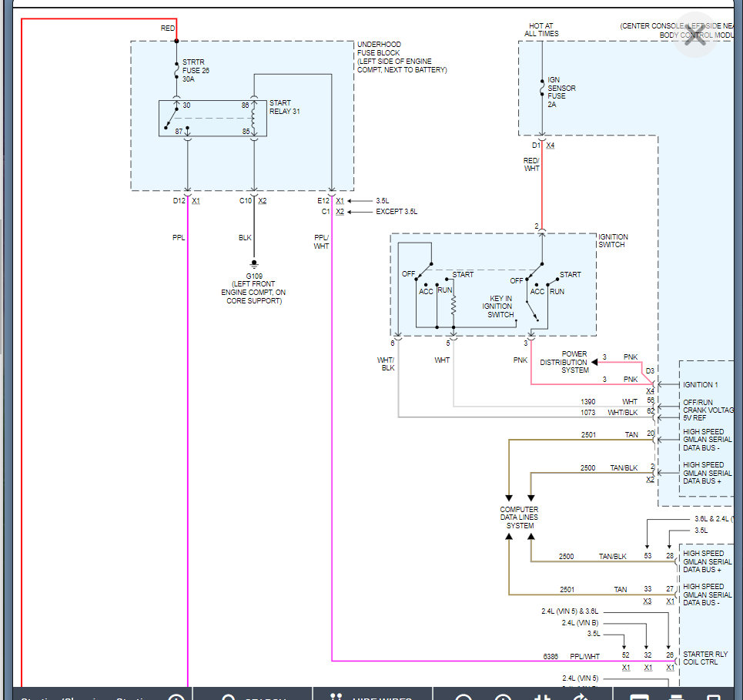
Task: Click the rightmost icon in bottom toolbar
Action: click(x=714, y=698)
